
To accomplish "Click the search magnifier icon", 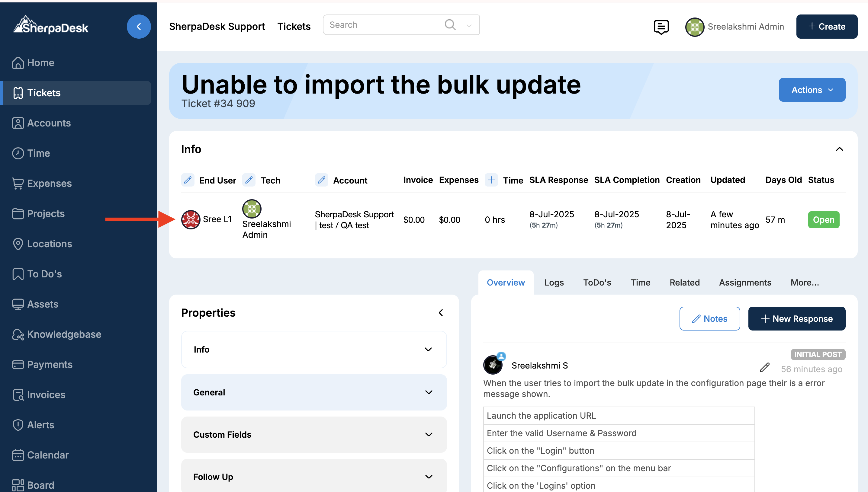I will 450,25.
